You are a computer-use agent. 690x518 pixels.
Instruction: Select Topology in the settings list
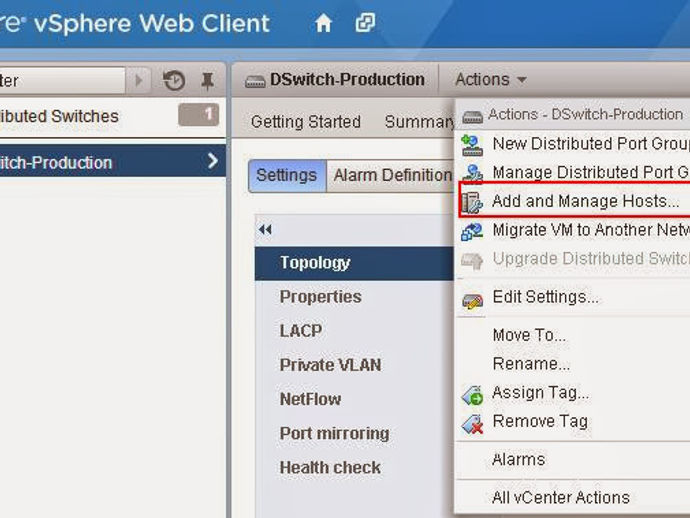pyautogui.click(x=354, y=263)
